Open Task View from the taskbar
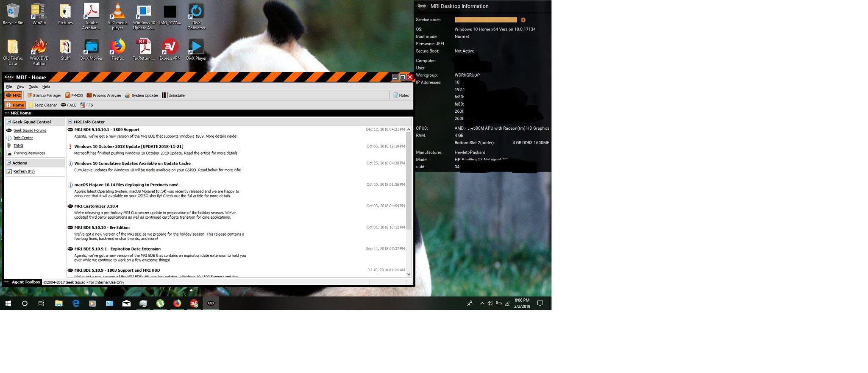This screenshot has width=868, height=373. coord(41,303)
